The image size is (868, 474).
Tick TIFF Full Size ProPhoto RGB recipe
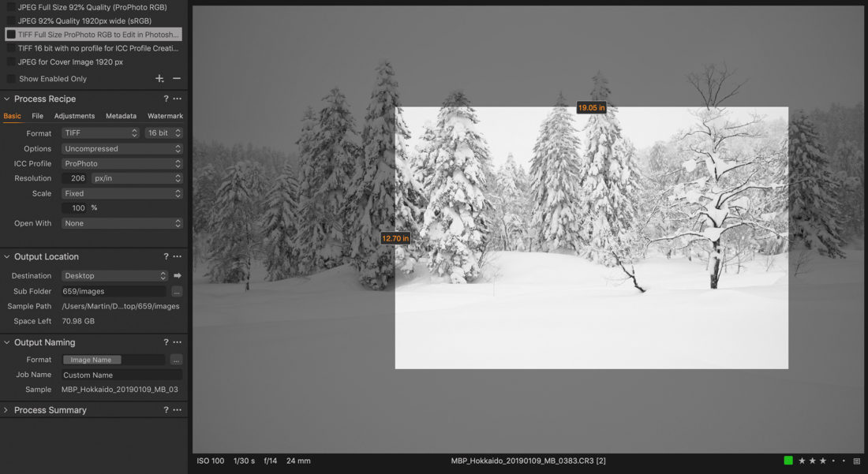point(11,35)
